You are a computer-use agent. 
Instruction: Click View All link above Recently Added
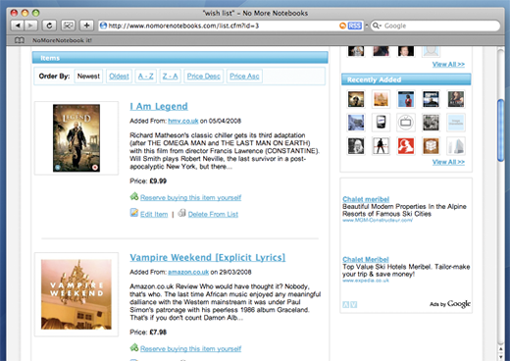pyautogui.click(x=448, y=64)
